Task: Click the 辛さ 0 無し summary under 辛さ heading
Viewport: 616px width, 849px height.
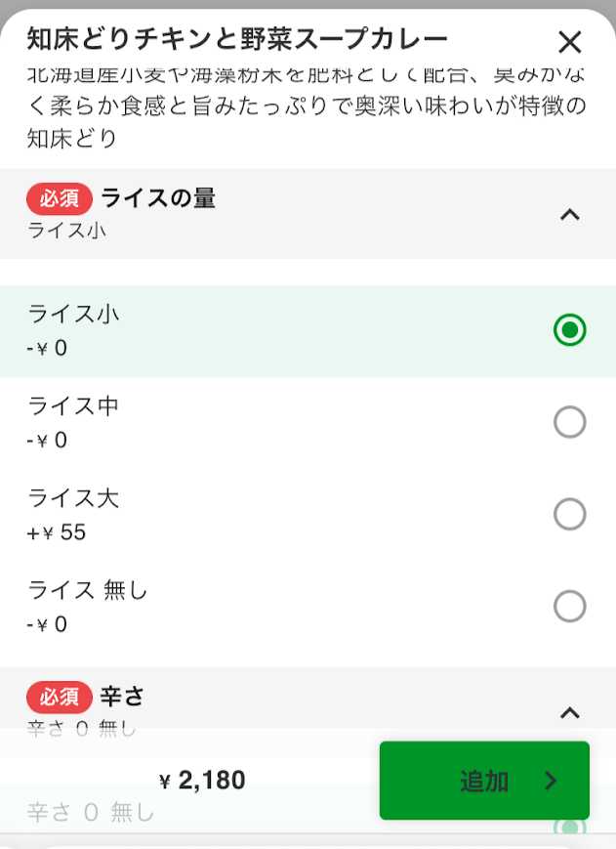Action: pyautogui.click(x=82, y=729)
